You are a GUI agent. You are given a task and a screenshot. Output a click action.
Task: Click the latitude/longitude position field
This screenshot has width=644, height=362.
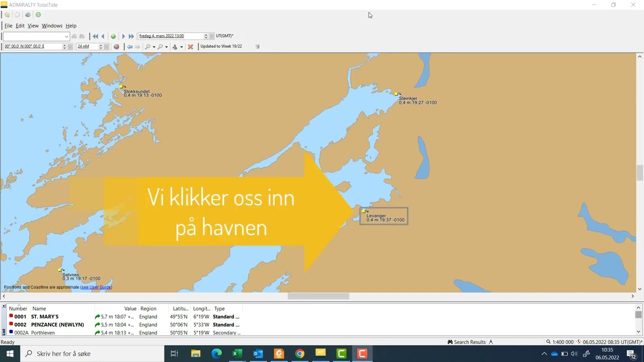(x=32, y=46)
